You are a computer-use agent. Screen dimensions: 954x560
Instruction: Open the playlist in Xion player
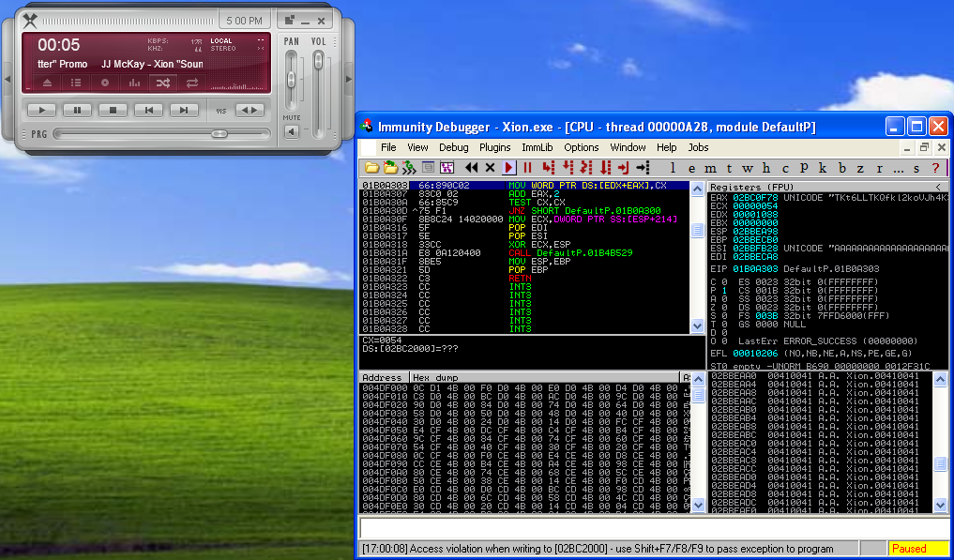76,83
